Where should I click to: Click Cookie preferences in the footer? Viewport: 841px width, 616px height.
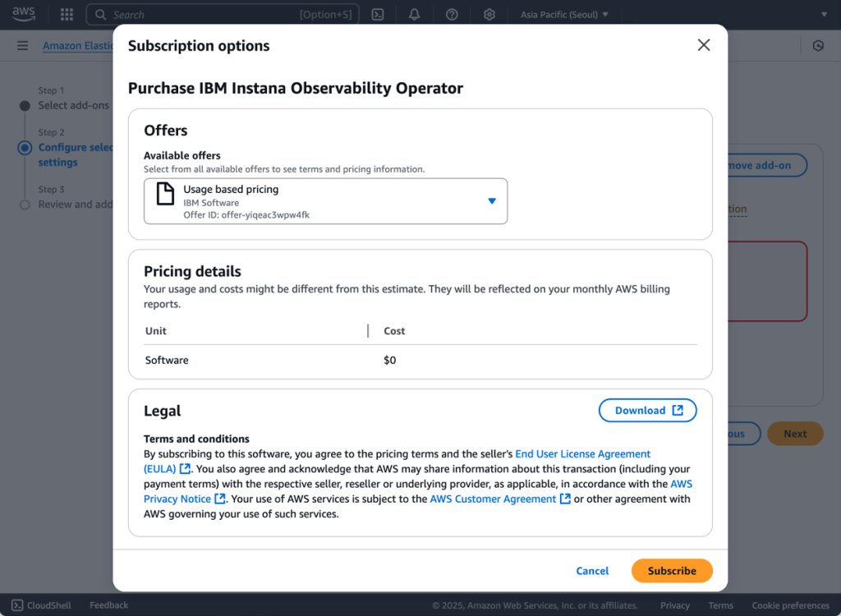[x=790, y=605]
